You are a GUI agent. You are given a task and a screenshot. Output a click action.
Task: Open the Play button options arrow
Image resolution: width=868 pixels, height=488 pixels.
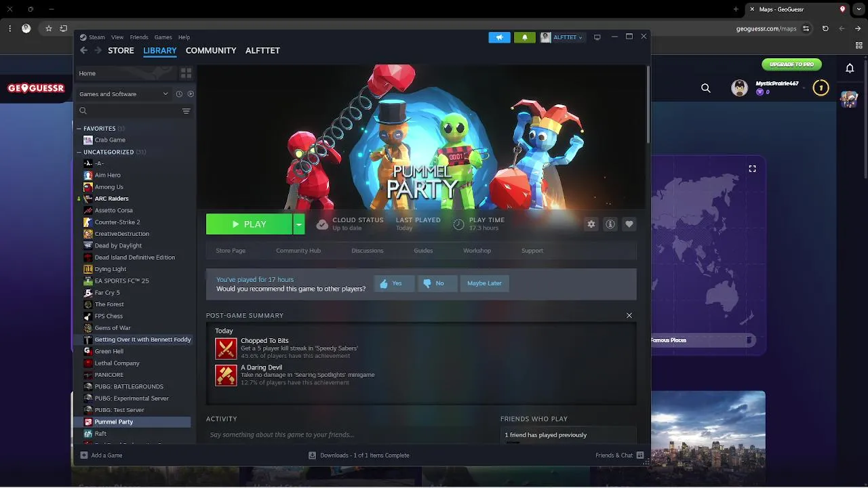tap(298, 224)
